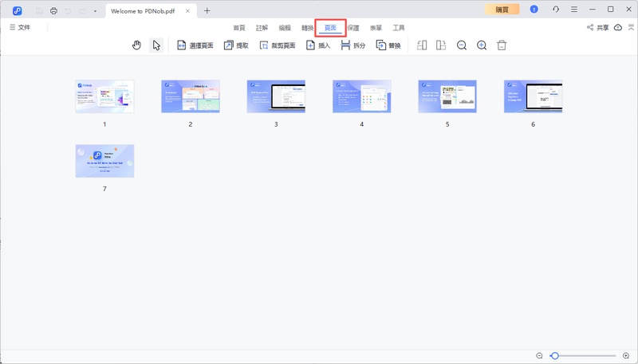Click the print icon in title bar
638x364 pixels.
tap(53, 10)
